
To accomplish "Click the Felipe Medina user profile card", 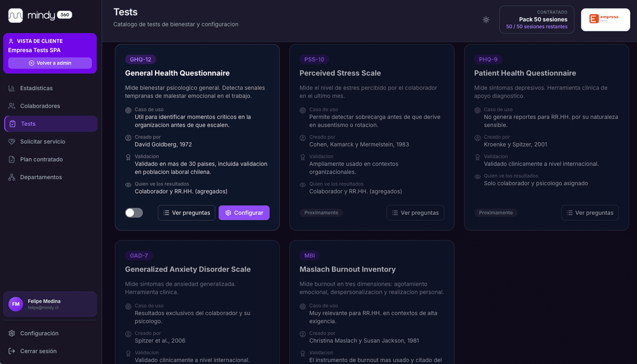I will pyautogui.click(x=50, y=304).
